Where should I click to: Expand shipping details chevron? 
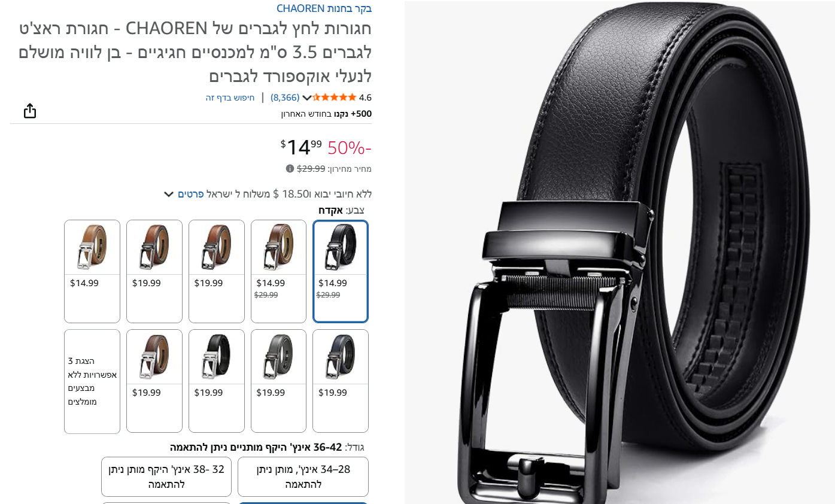click(x=169, y=194)
